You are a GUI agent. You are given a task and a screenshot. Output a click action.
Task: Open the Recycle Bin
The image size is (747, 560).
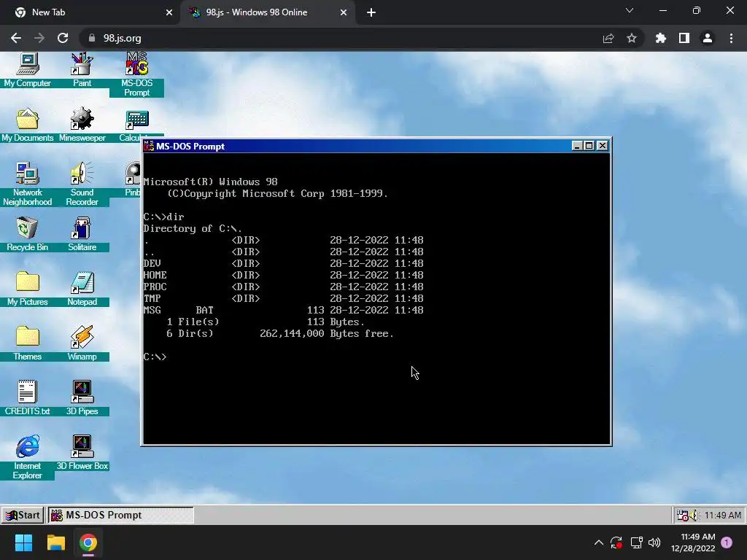(27, 234)
